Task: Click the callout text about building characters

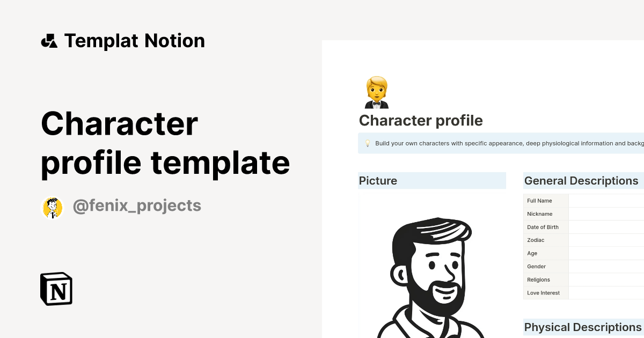Action: coord(504,143)
